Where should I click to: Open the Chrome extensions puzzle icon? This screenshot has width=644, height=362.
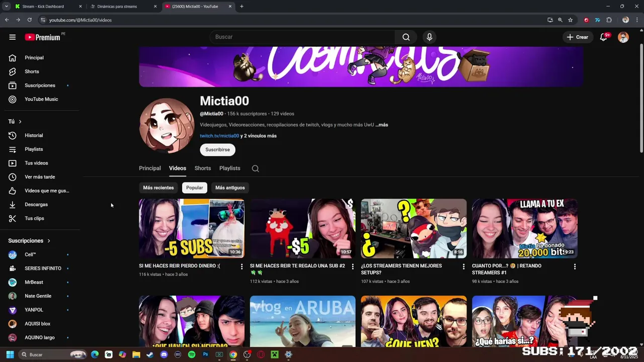(x=609, y=20)
